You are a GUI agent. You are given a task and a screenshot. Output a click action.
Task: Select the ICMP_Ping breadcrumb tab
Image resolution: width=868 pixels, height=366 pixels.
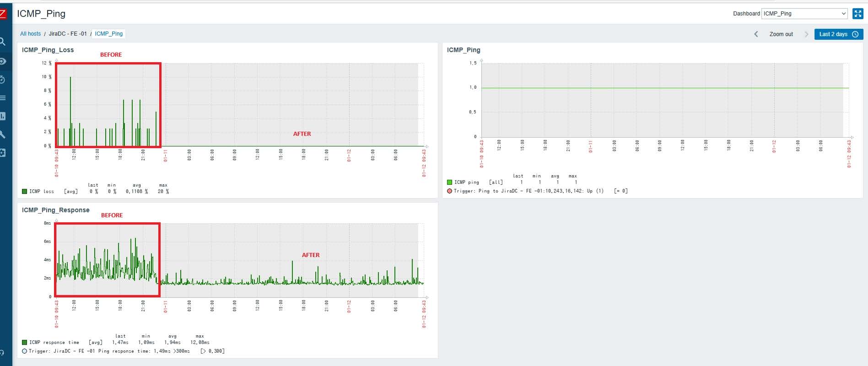109,34
